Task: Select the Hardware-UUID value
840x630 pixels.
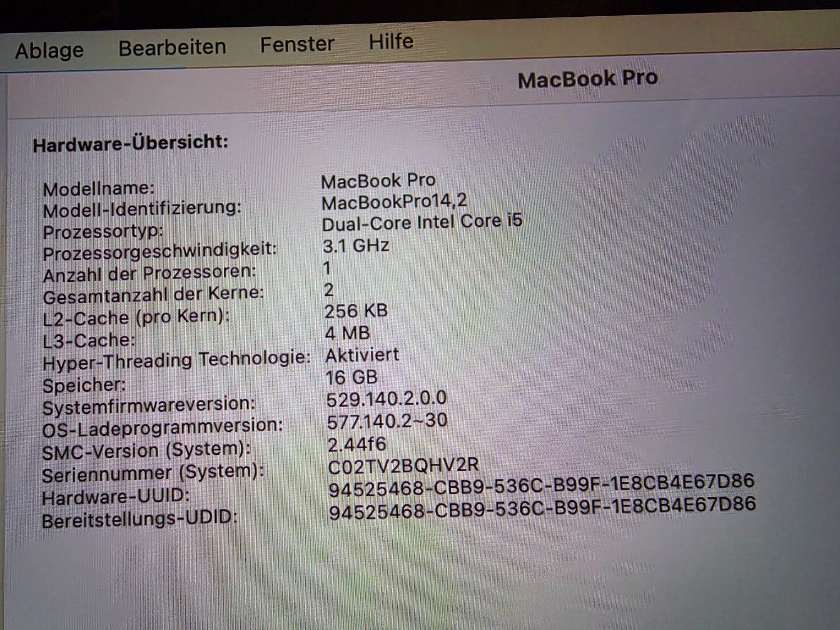Action: 541,485
